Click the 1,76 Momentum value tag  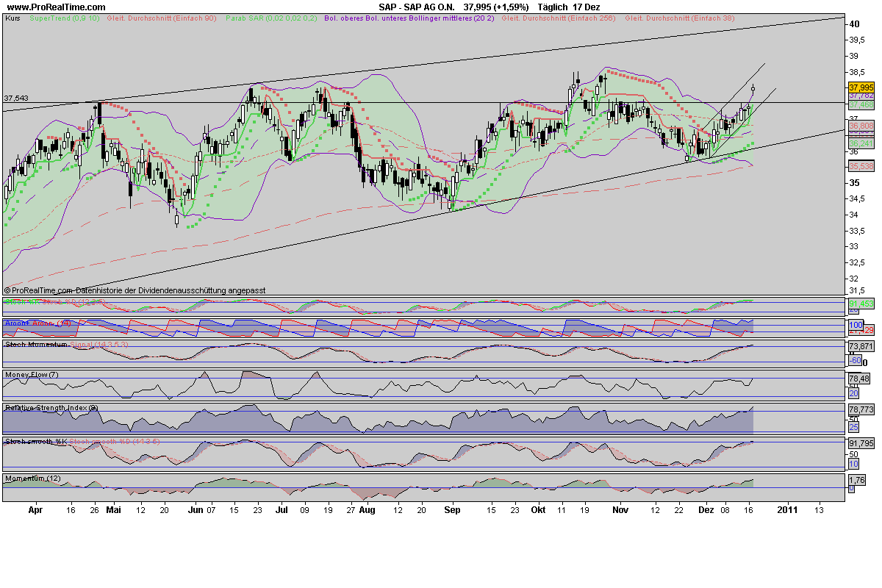pos(857,480)
